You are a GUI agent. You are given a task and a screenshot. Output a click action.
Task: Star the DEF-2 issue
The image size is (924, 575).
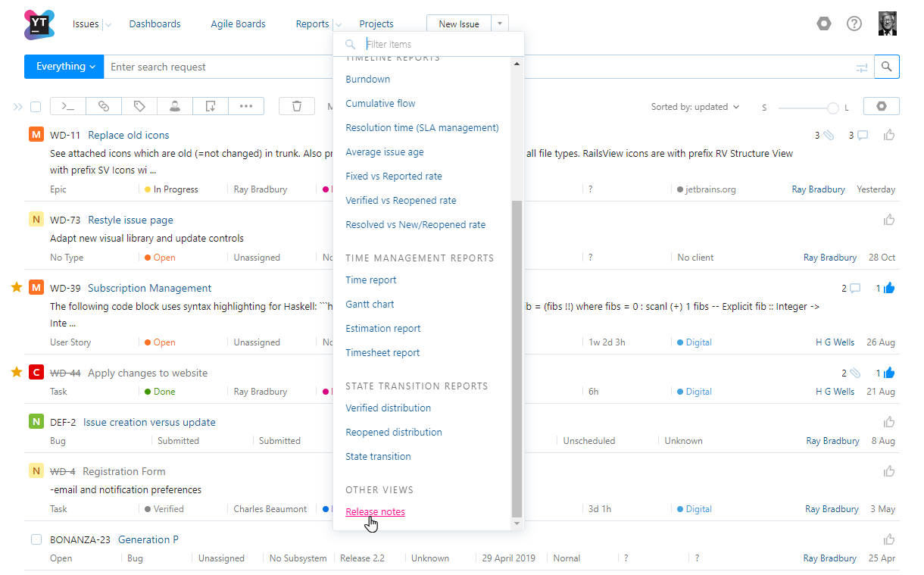15,422
